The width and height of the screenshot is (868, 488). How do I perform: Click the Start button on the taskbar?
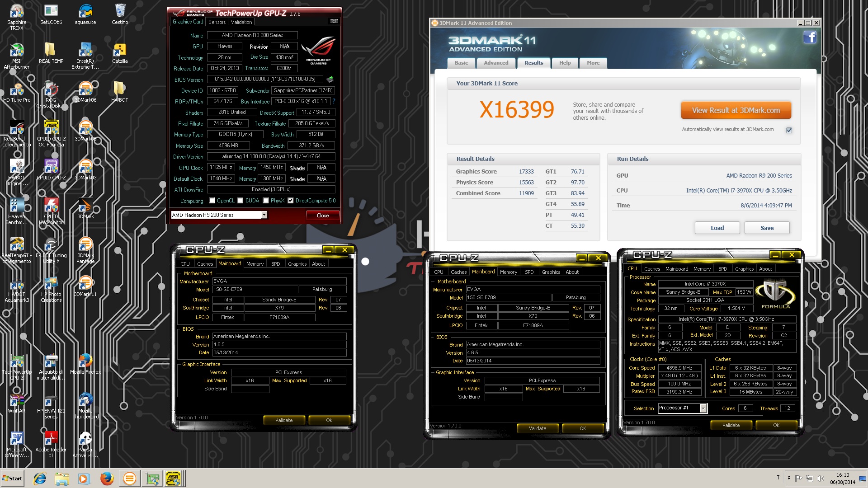(x=13, y=479)
